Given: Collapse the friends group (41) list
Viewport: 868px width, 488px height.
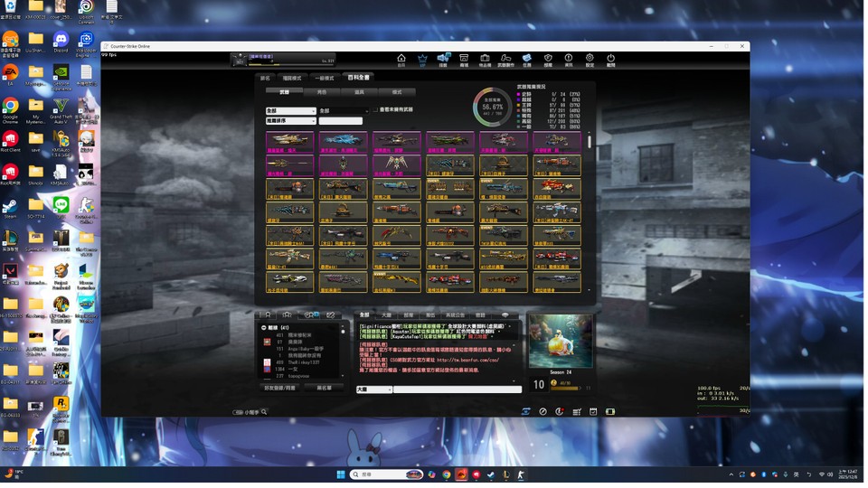Looking at the screenshot, I should click(x=264, y=328).
